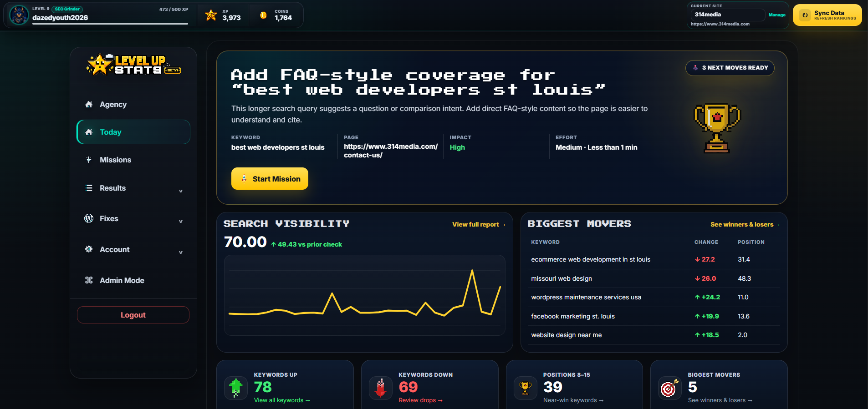Click the Manage site link
The height and width of the screenshot is (409, 868).
click(x=777, y=15)
